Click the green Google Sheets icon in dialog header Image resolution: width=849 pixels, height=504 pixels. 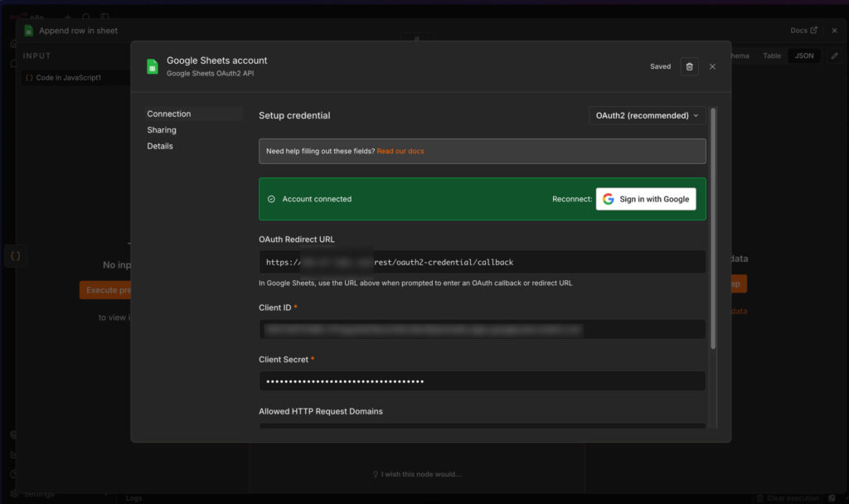153,66
